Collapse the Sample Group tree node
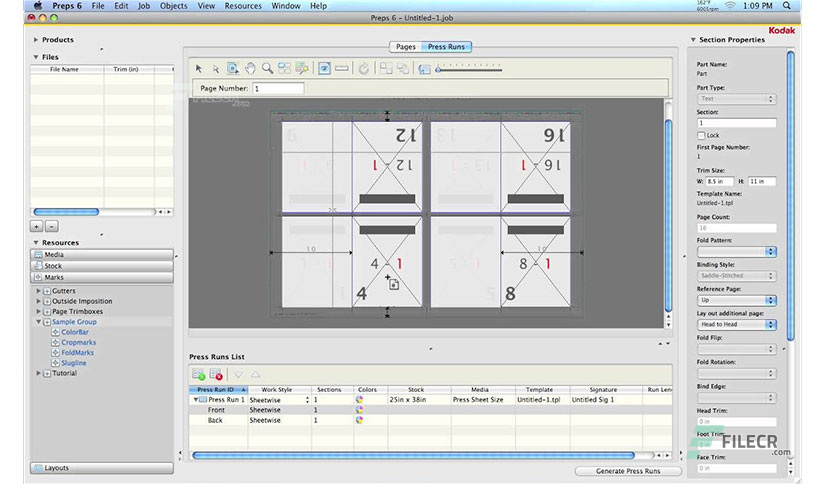The height and width of the screenshot is (484, 836). tap(39, 322)
